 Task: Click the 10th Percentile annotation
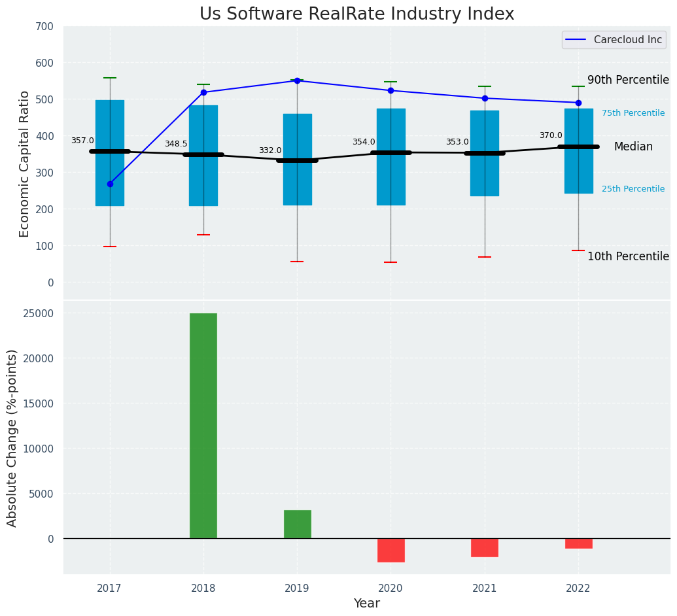[628, 256]
